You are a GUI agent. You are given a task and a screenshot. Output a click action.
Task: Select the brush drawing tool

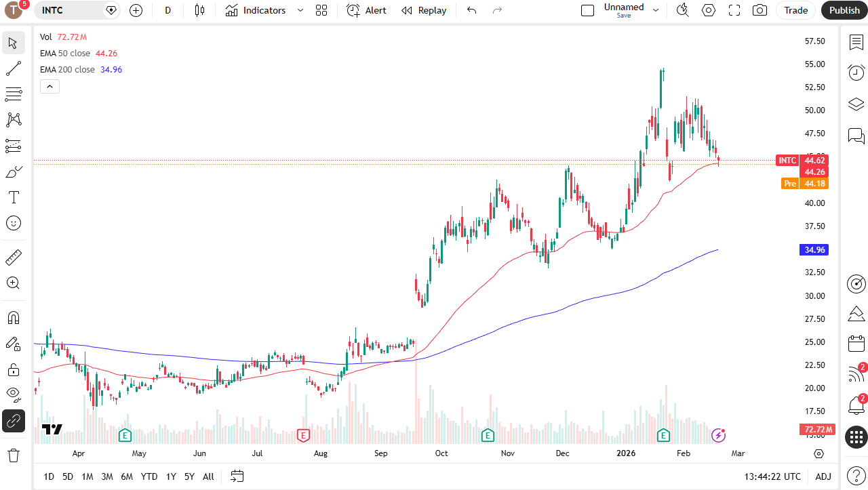14,171
